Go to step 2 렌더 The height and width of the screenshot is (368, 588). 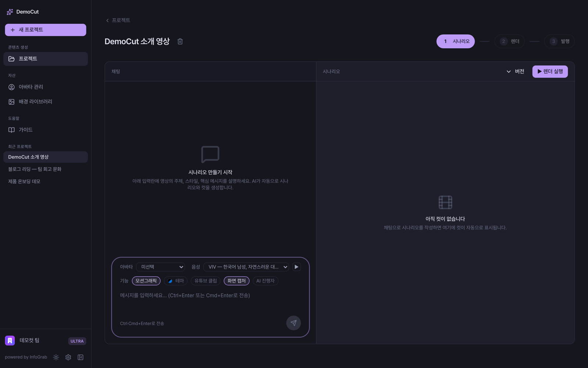(x=509, y=41)
